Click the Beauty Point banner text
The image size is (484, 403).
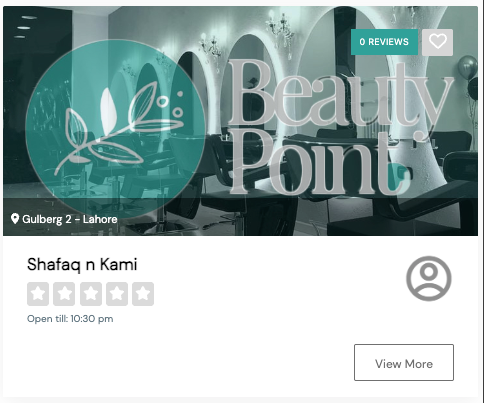tap(340, 127)
